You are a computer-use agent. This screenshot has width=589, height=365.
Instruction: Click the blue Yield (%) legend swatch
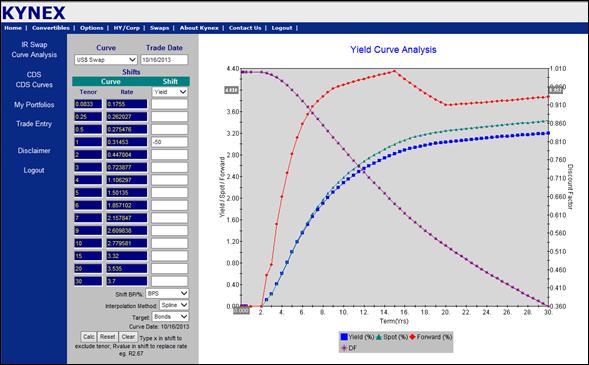[x=344, y=337]
